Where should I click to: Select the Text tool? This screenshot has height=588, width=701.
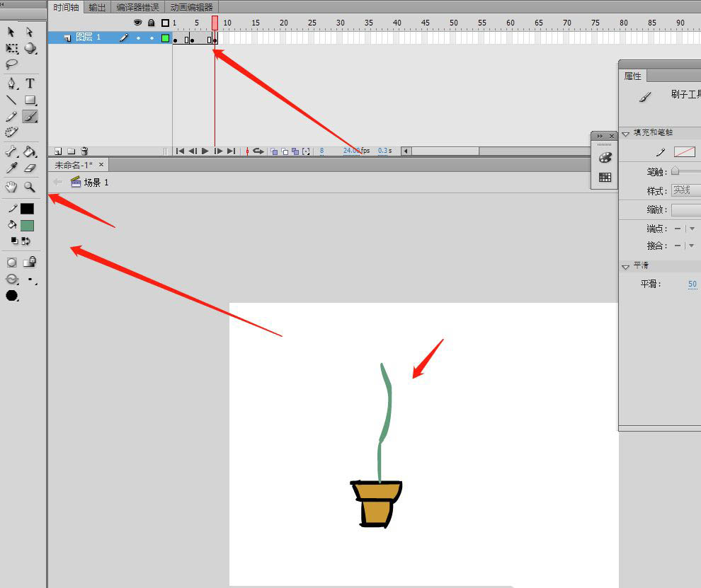coord(30,83)
